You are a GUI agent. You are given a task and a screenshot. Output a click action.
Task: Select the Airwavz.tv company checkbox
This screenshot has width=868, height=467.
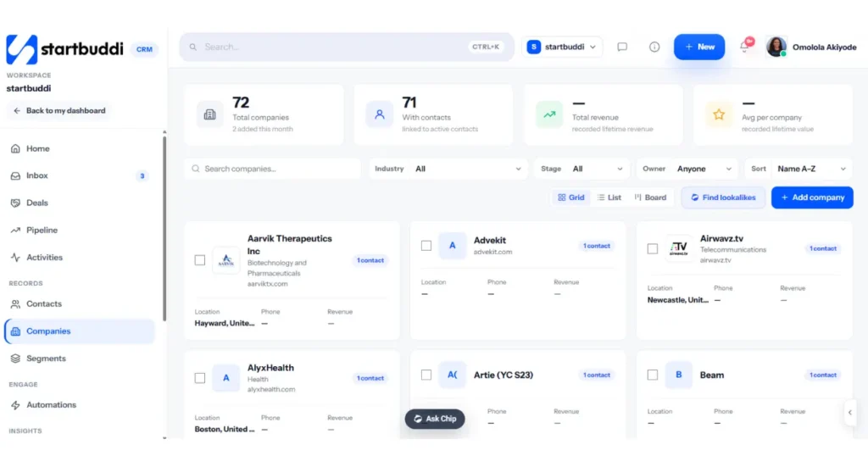(x=653, y=248)
